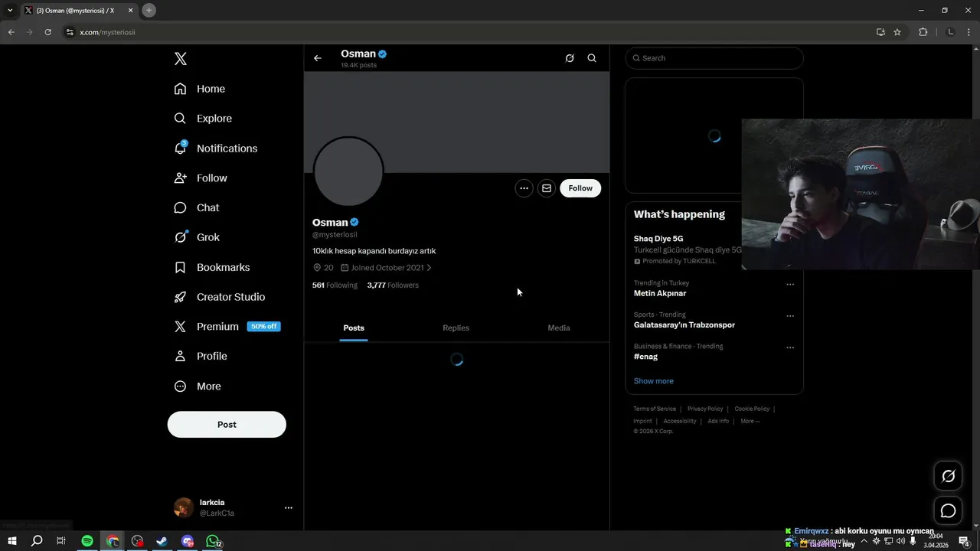This screenshot has width=980, height=551.
Task: Expand the Joined October 2021 details
Action: (386, 268)
